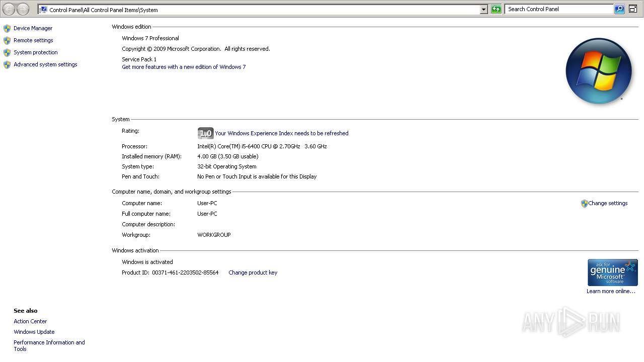Refresh the System page
This screenshot has height=362, width=644.
click(x=496, y=9)
